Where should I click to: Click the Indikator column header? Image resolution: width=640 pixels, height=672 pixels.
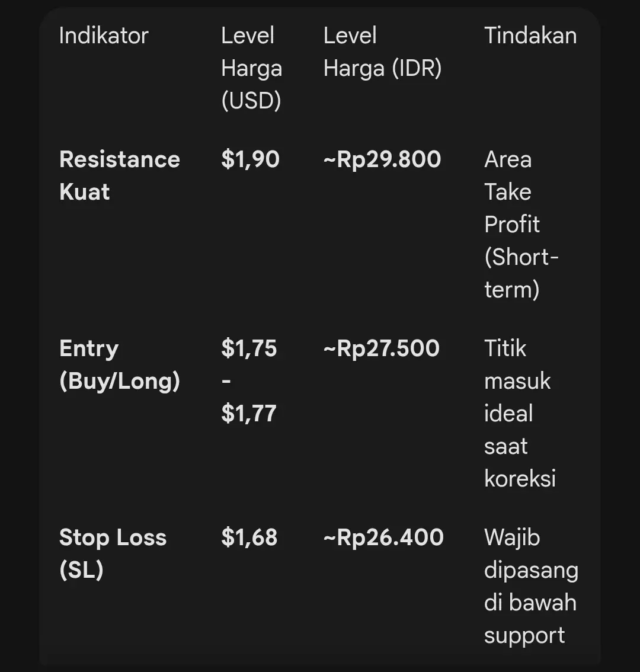(104, 36)
